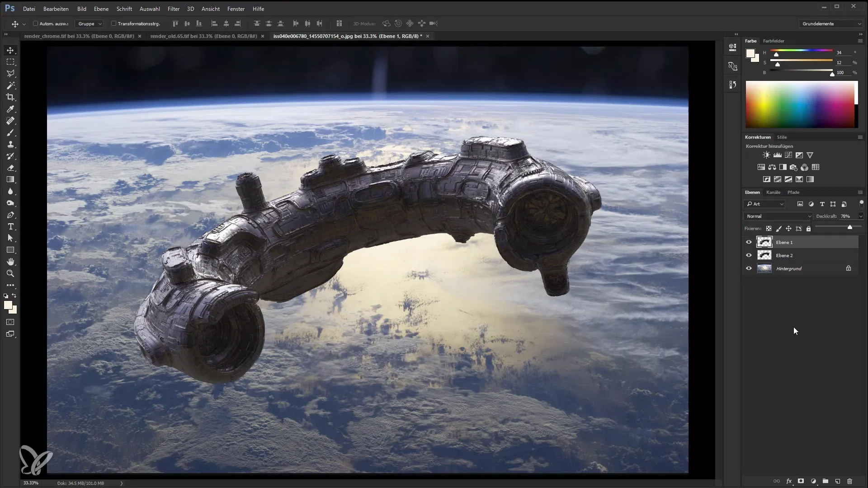Screen dimensions: 868x488
Task: Hide the Hintergrund layer
Action: tap(749, 268)
